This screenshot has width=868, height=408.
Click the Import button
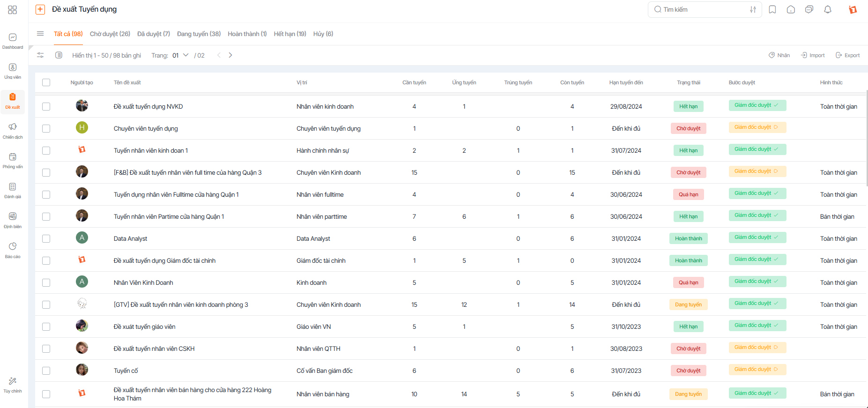click(x=813, y=55)
